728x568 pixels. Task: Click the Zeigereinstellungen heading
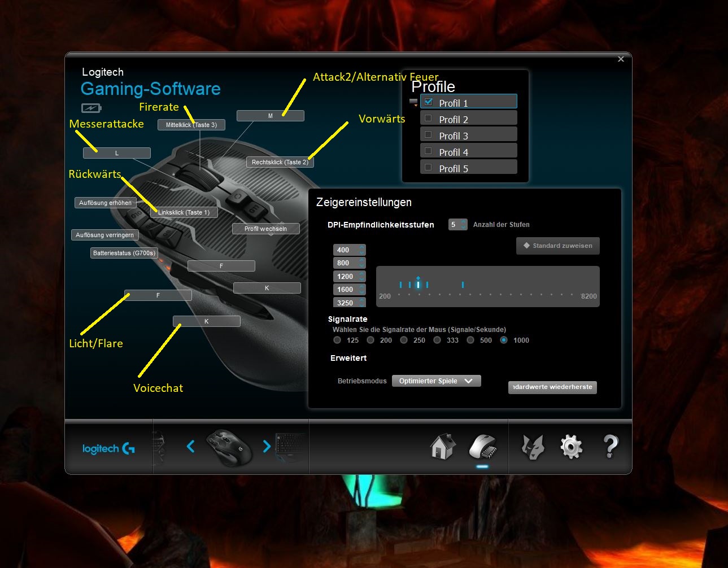[364, 202]
